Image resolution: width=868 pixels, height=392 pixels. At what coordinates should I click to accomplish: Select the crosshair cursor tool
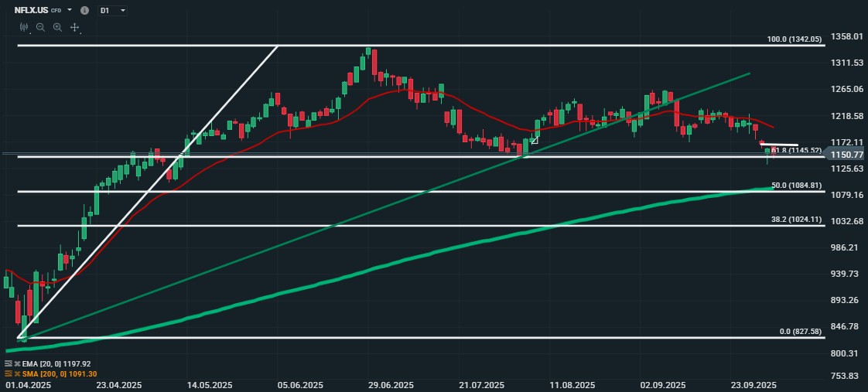click(74, 27)
